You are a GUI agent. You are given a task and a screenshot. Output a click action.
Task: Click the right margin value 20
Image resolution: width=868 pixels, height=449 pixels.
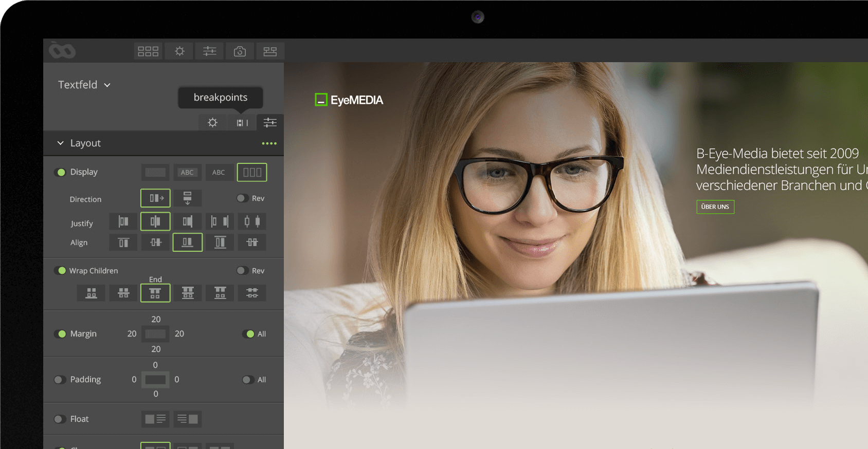click(x=179, y=334)
